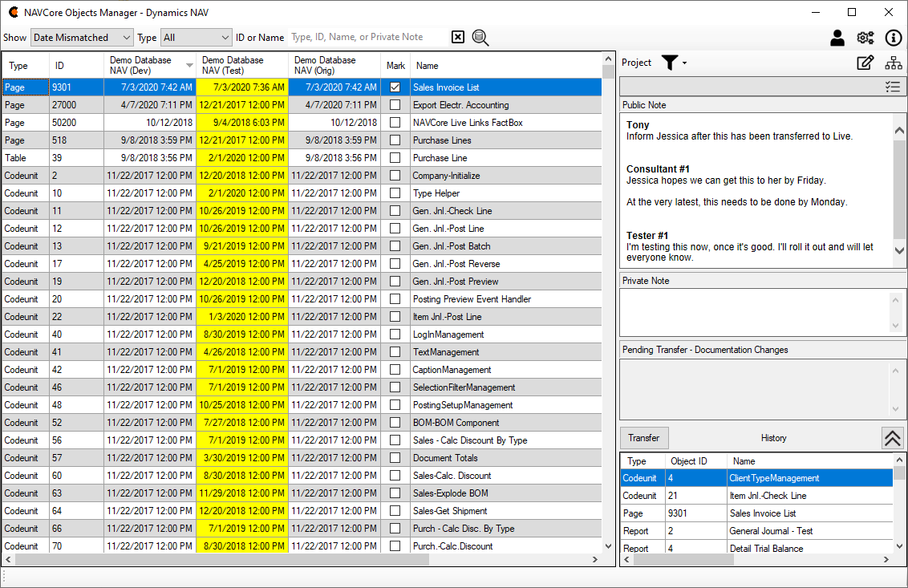
Task: Click the Transfer button
Action: click(x=644, y=438)
